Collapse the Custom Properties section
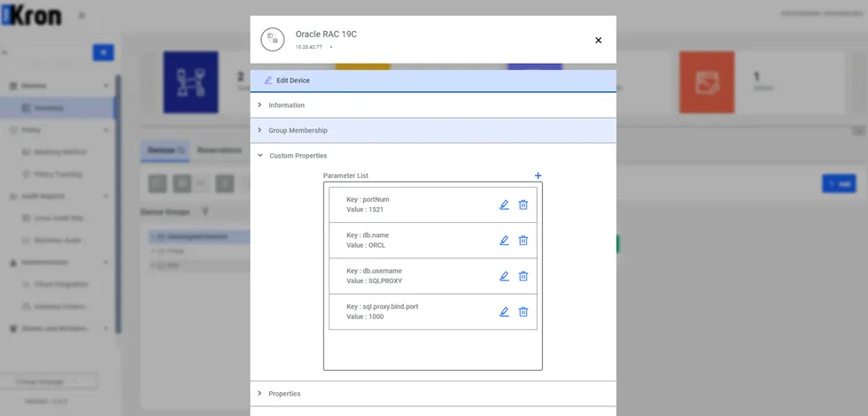Image resolution: width=868 pixels, height=416 pixels. pyautogui.click(x=433, y=156)
